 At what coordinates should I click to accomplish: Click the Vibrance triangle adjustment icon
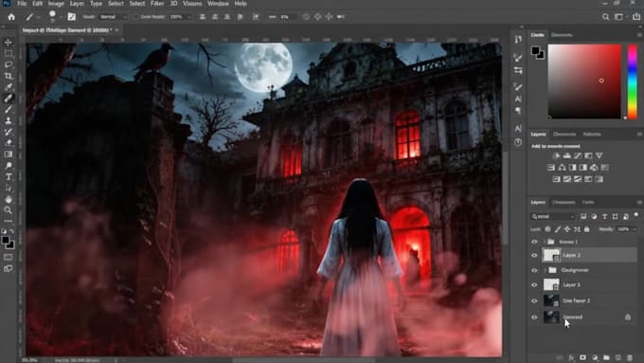[599, 155]
